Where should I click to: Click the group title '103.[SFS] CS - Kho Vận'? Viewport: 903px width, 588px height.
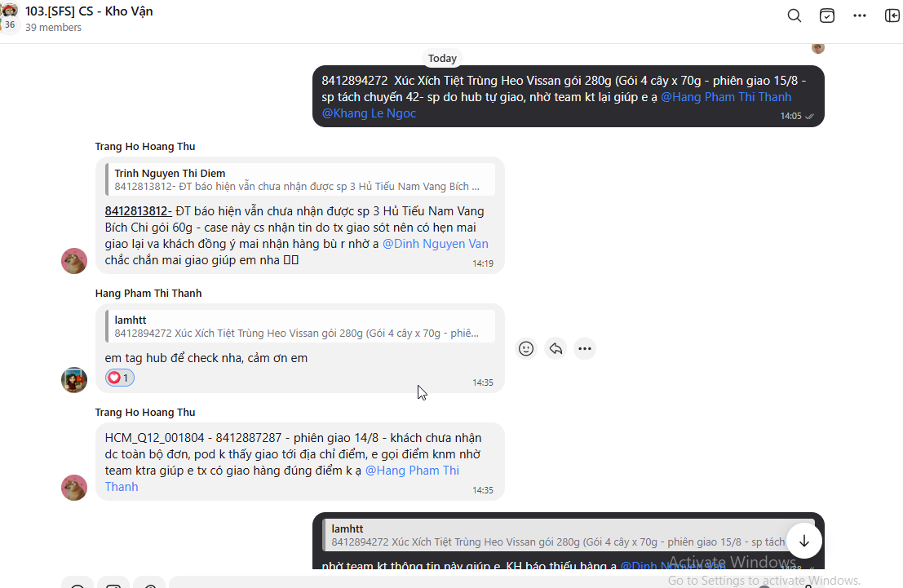coord(89,11)
